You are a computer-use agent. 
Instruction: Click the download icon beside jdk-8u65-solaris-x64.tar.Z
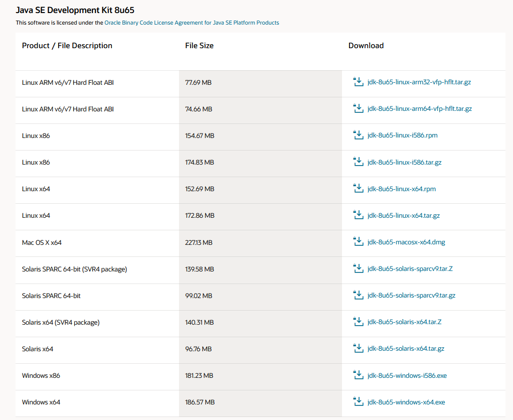(x=358, y=322)
